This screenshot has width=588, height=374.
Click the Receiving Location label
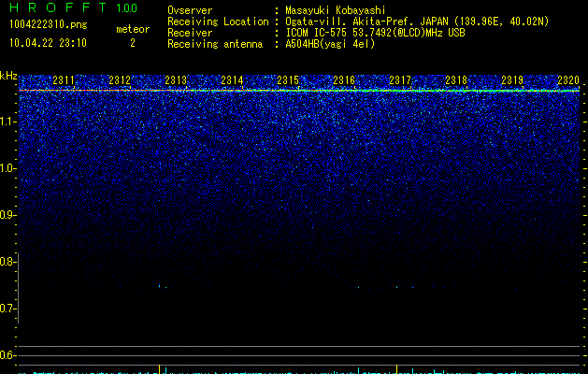(x=218, y=22)
